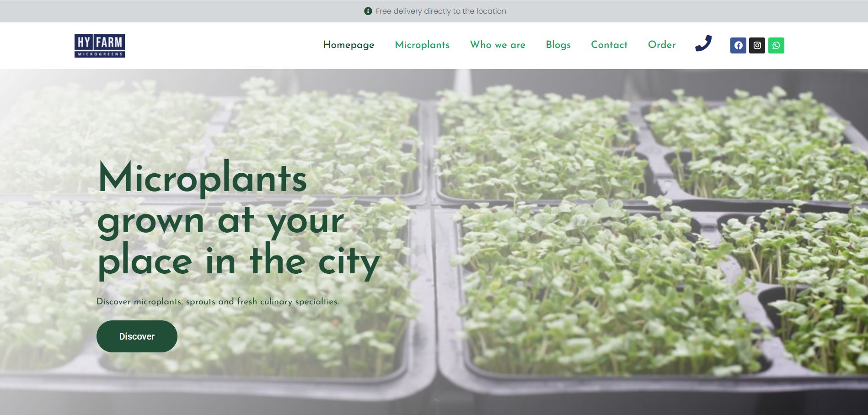868x415 pixels.
Task: Click the hero subtitle about sprouts
Action: pos(218,302)
